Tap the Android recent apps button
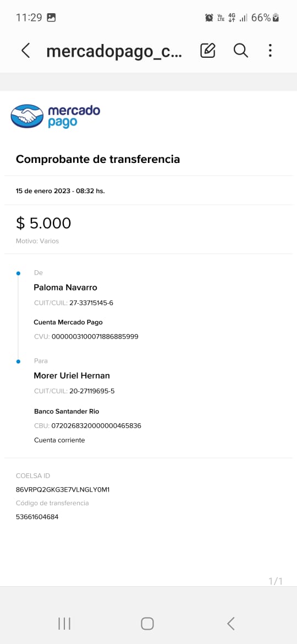Screen dimensions: 297x644 (x=64, y=624)
